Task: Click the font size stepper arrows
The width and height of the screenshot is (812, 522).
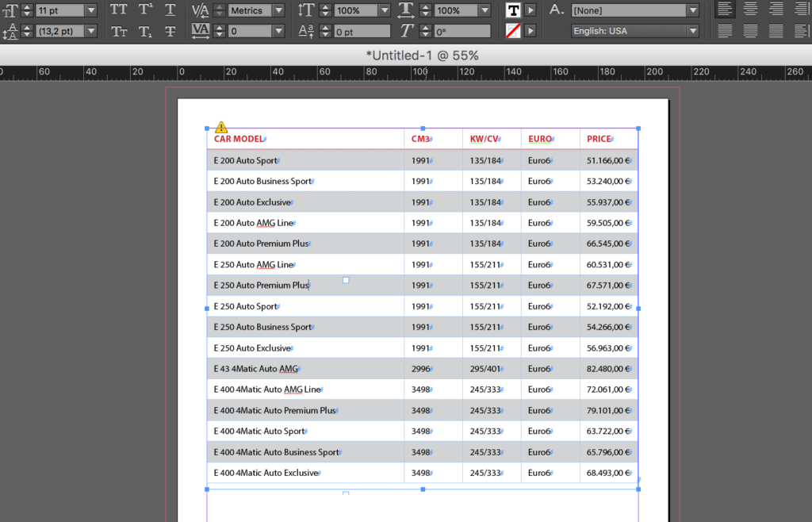Action: click(x=27, y=10)
